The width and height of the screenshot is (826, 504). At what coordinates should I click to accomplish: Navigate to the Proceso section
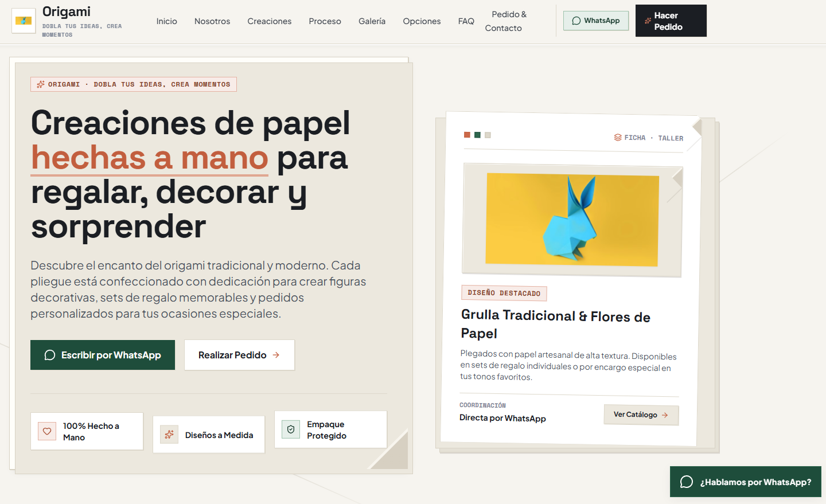[x=325, y=21]
